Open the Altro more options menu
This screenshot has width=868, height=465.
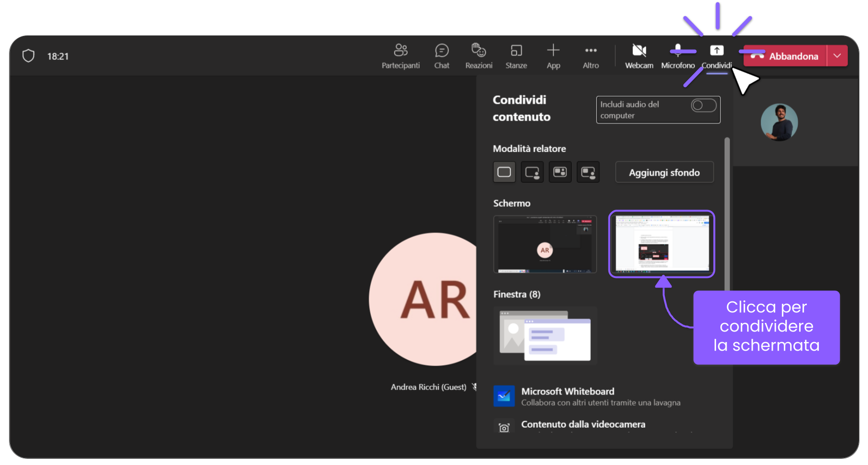591,56
